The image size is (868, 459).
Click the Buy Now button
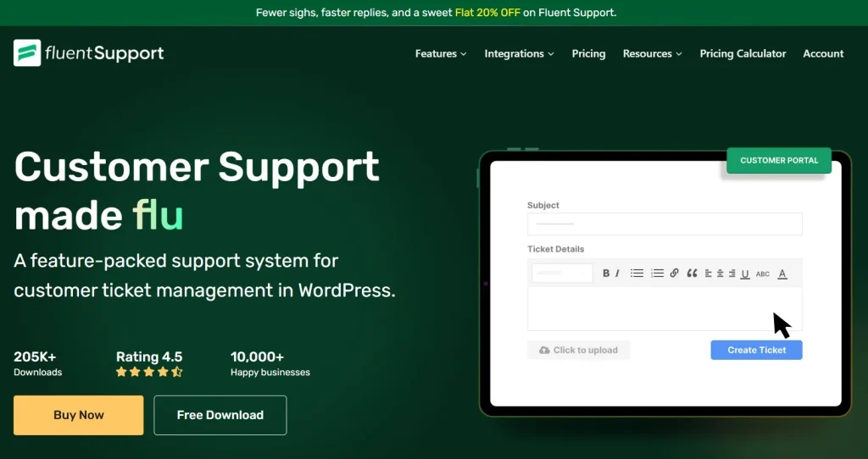pyautogui.click(x=79, y=415)
